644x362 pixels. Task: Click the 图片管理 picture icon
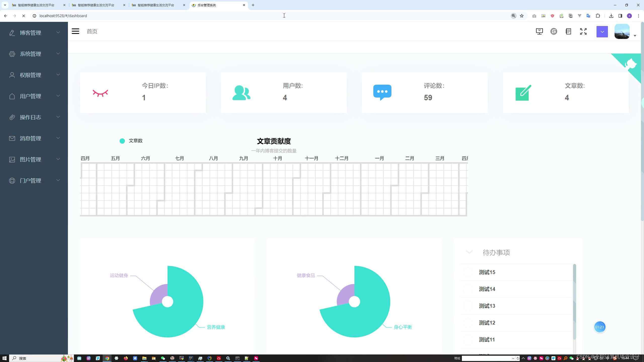pos(12,159)
